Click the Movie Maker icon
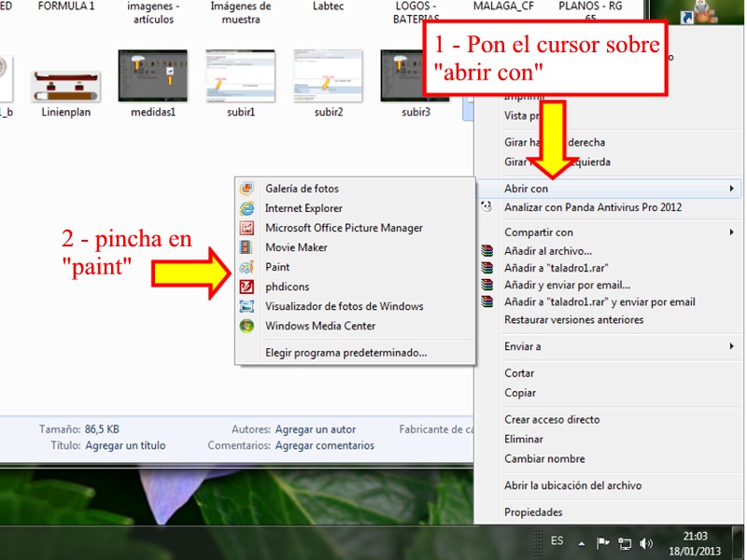The width and height of the screenshot is (747, 560). pyautogui.click(x=247, y=247)
